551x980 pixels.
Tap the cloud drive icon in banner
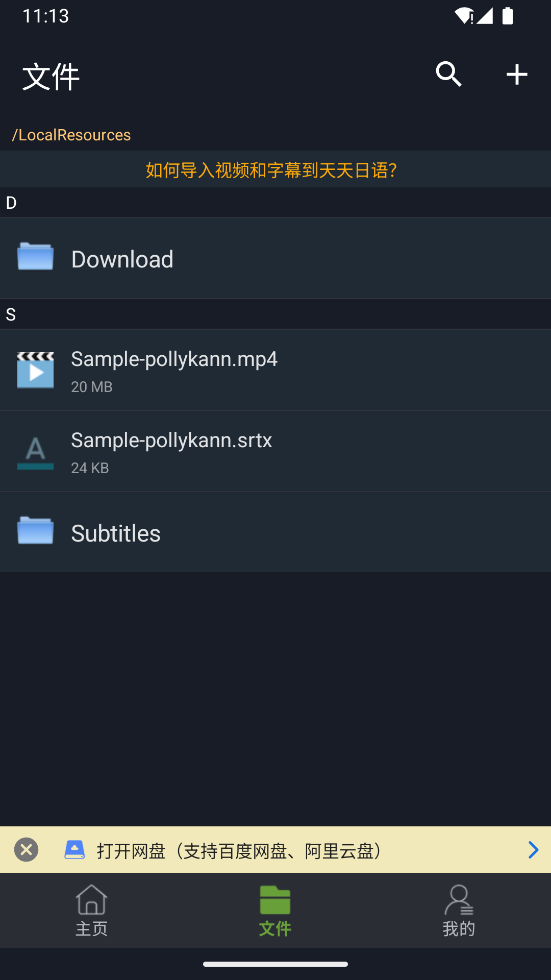[74, 850]
